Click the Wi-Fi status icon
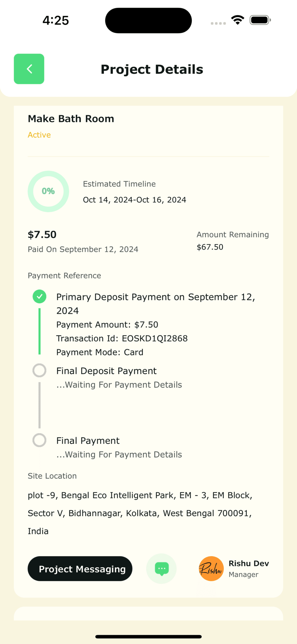The image size is (297, 644). [237, 20]
